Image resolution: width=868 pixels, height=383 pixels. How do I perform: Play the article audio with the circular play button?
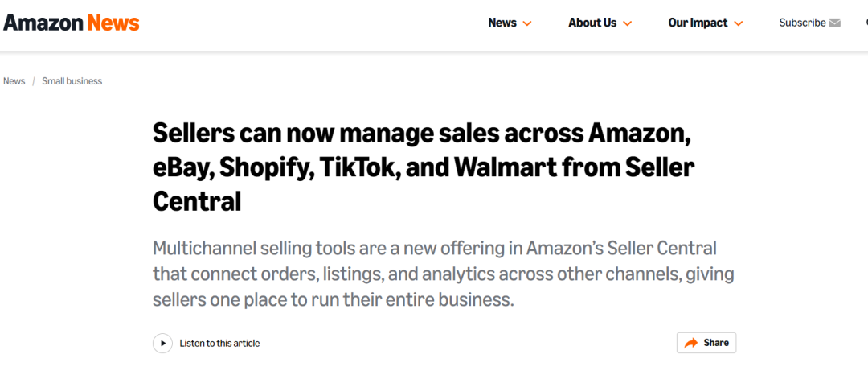click(x=162, y=343)
